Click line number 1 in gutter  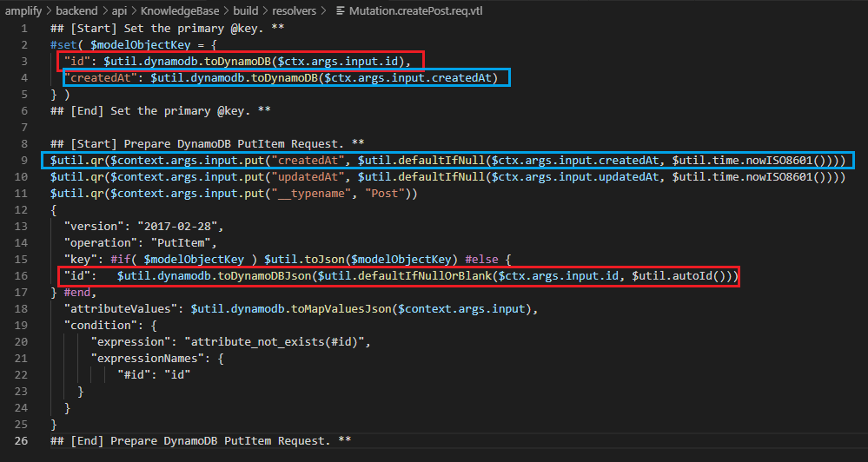(23, 28)
